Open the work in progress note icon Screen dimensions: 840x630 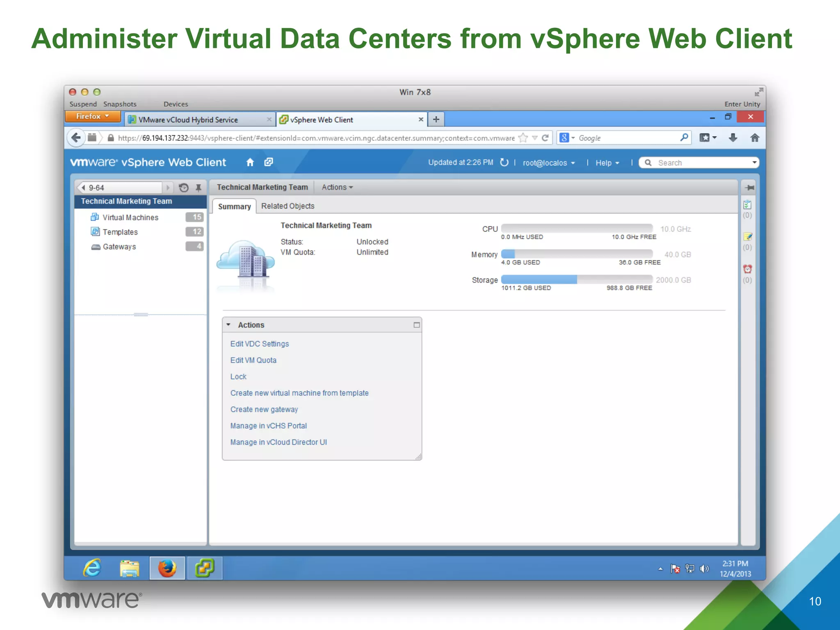coord(747,237)
